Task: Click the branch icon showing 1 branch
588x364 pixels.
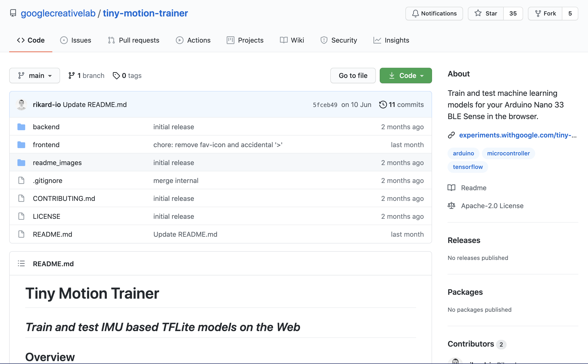Action: 71,76
